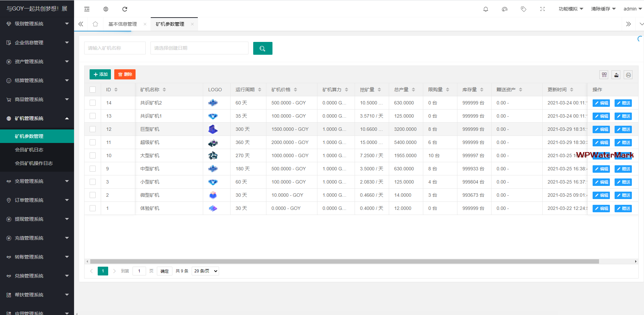Go to home tab icon
Screen dimensions: 644x315
click(95, 24)
